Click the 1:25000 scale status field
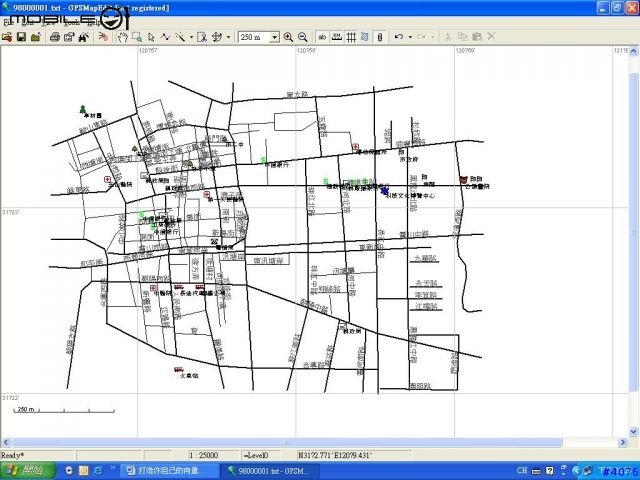 213,455
